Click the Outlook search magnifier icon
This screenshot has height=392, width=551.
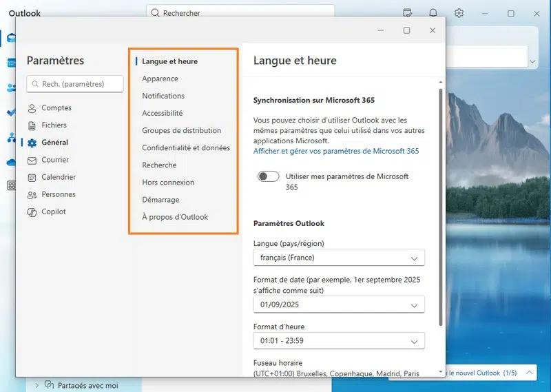[x=155, y=13]
